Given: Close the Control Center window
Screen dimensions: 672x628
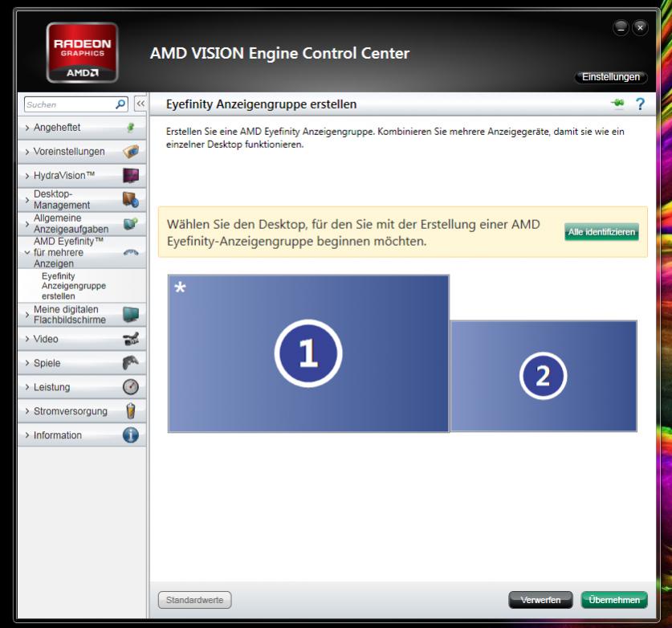Looking at the screenshot, I should point(640,28).
